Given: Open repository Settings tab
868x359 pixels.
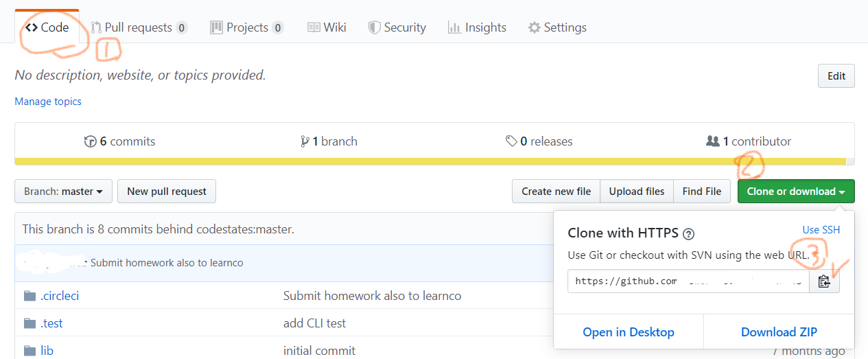Looking at the screenshot, I should coord(557,27).
